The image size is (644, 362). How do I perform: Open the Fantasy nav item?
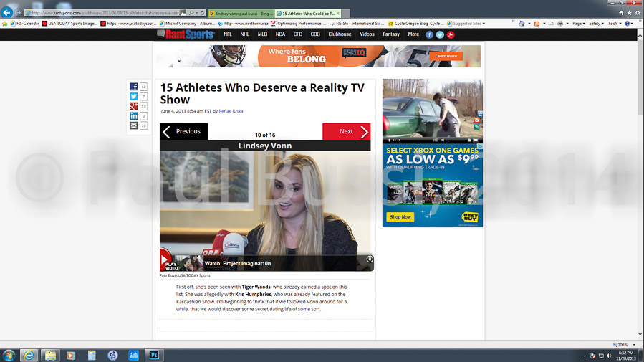click(391, 34)
